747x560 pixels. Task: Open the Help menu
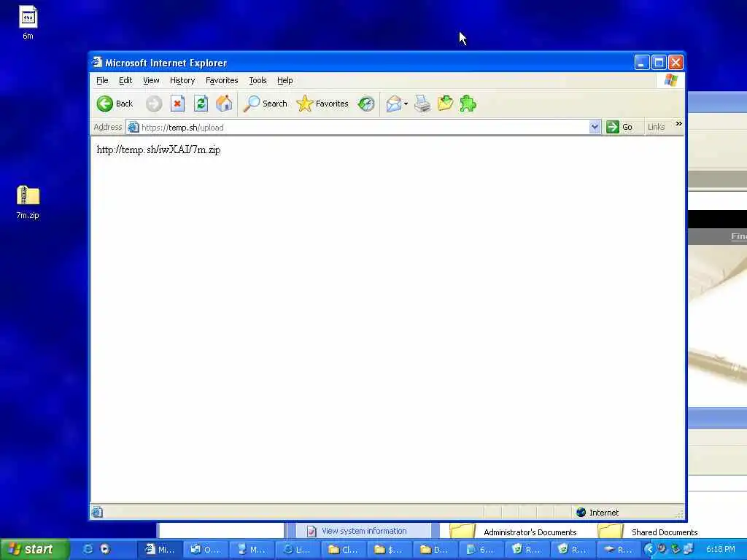[285, 80]
